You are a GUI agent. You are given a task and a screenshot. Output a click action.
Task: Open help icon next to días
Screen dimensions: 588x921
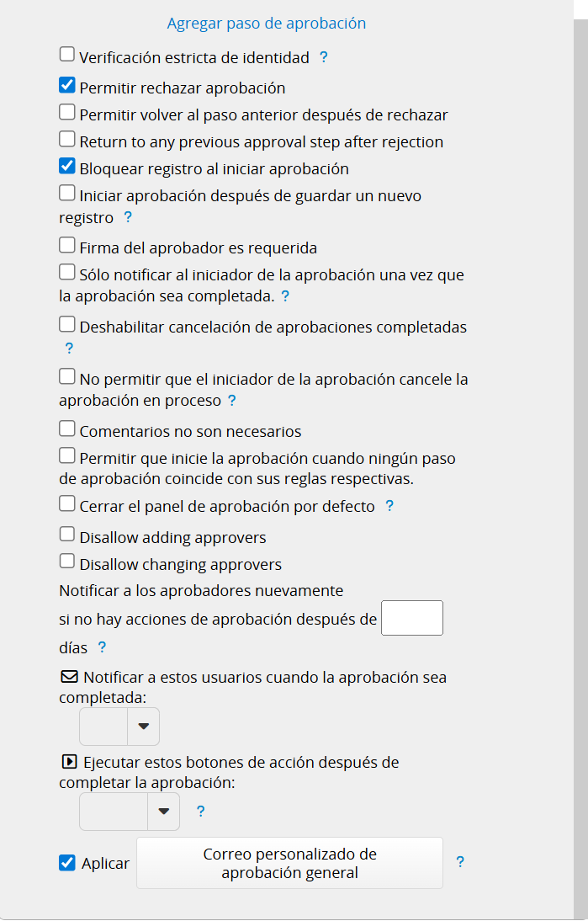pyautogui.click(x=102, y=647)
